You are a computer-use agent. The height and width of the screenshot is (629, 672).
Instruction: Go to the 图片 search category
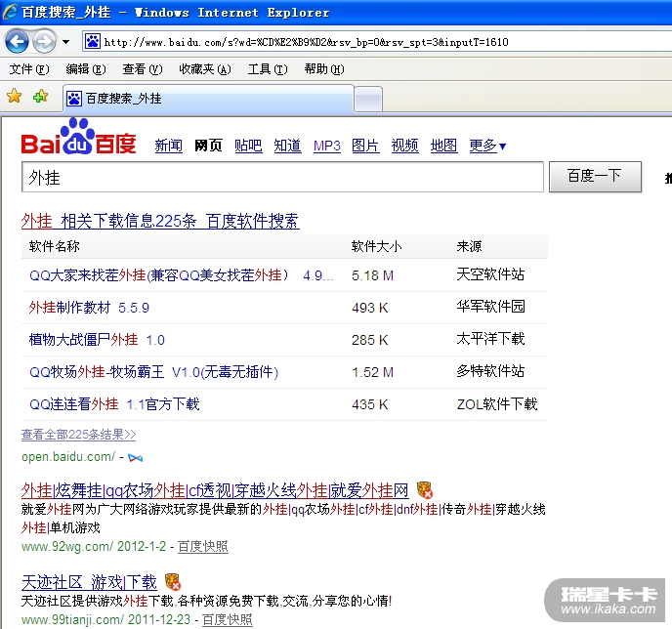click(x=365, y=146)
